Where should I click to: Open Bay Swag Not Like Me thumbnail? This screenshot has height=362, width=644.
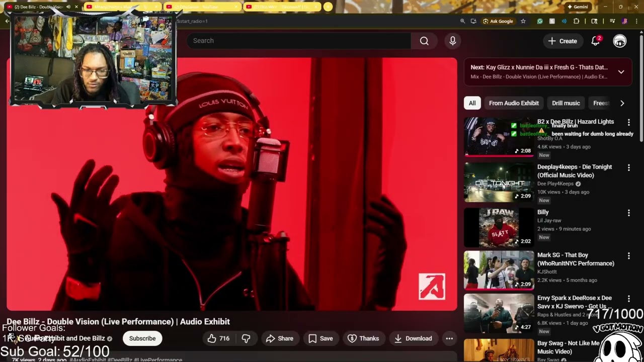pos(499,350)
